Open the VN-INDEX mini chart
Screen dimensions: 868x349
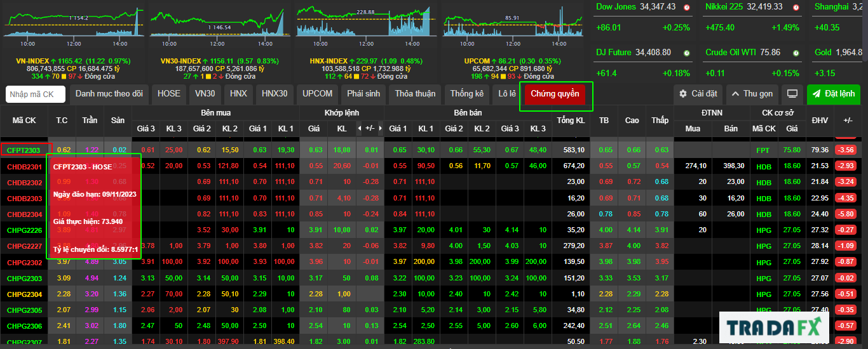coord(74,24)
